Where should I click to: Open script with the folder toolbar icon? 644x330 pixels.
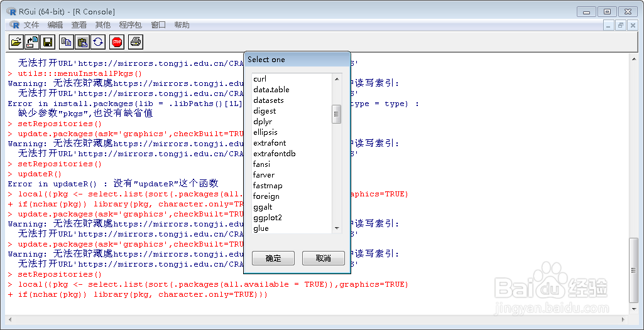coord(16,42)
